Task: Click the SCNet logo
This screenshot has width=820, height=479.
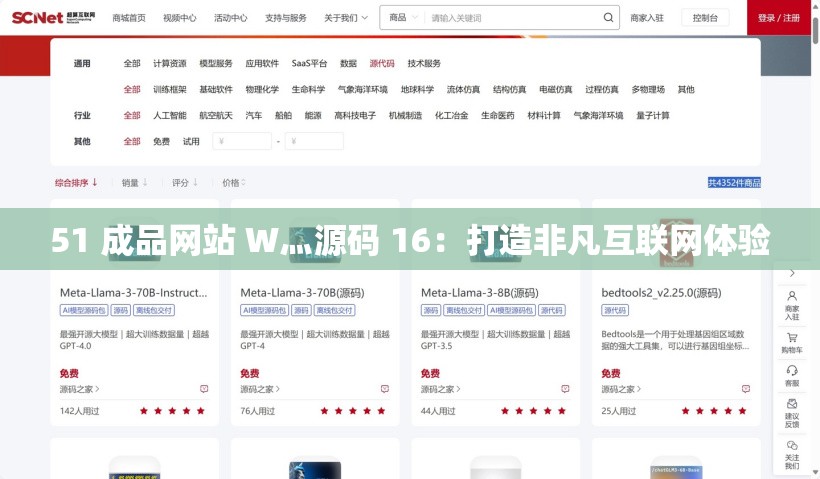Action: pos(53,17)
